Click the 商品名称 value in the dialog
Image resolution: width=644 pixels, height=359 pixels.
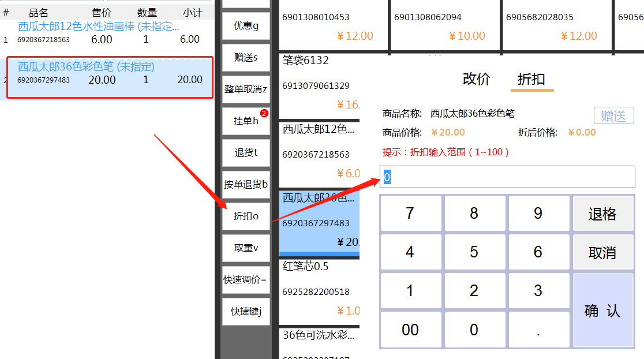(x=472, y=113)
